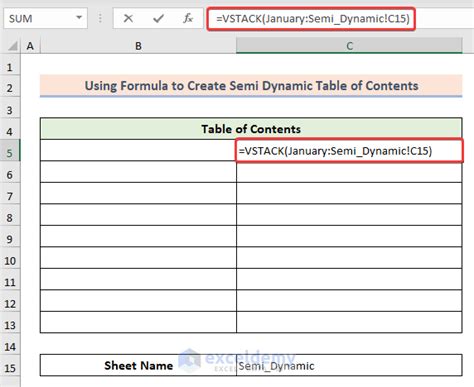Screen dimensions: 474x387
Task: Select column A header
Action: tap(30, 46)
